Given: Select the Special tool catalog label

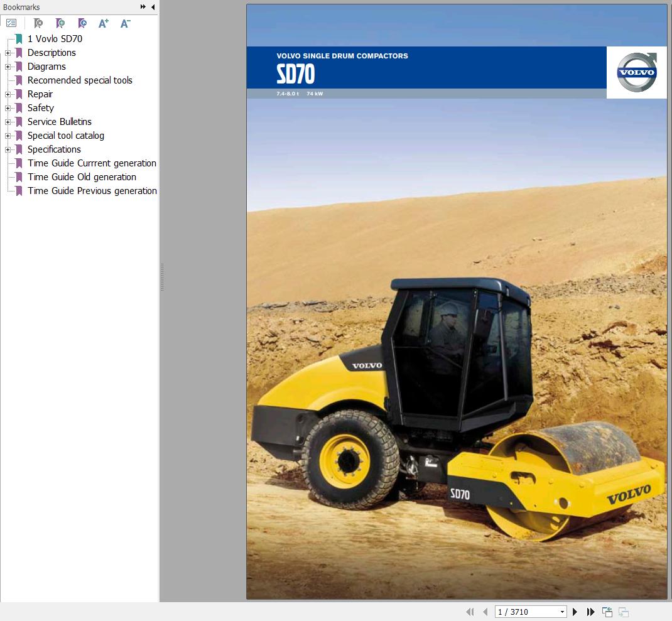Looking at the screenshot, I should pos(66,136).
